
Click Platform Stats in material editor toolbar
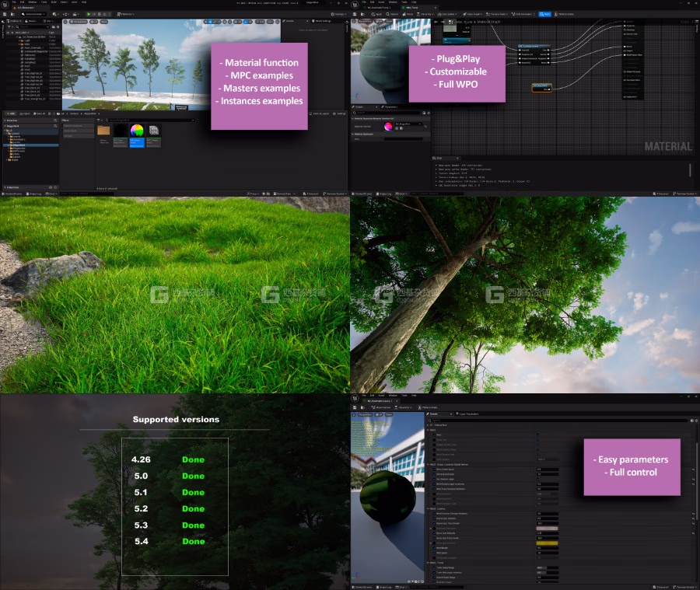[x=565, y=14]
